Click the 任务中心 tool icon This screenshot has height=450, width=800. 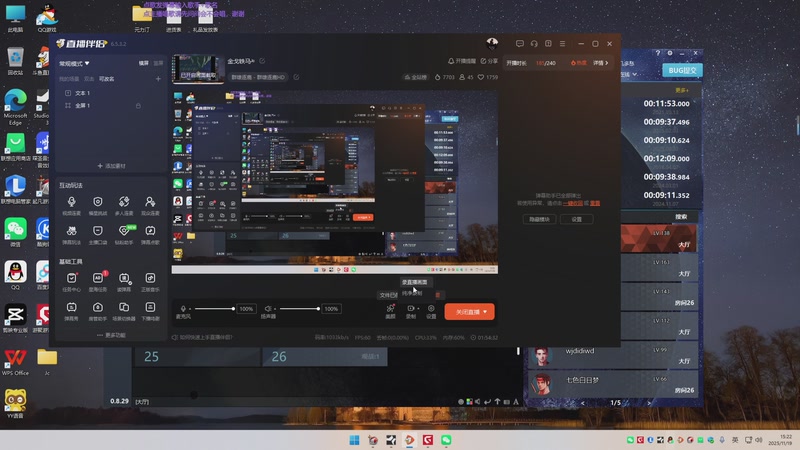coord(72,279)
